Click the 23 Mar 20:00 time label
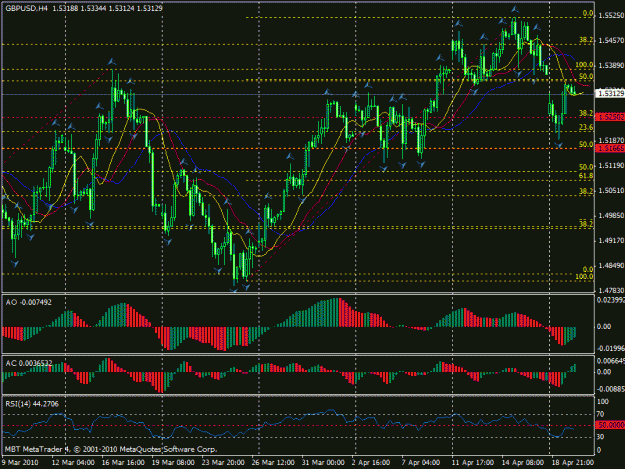Image resolution: width=625 pixels, height=469 pixels. [x=223, y=463]
